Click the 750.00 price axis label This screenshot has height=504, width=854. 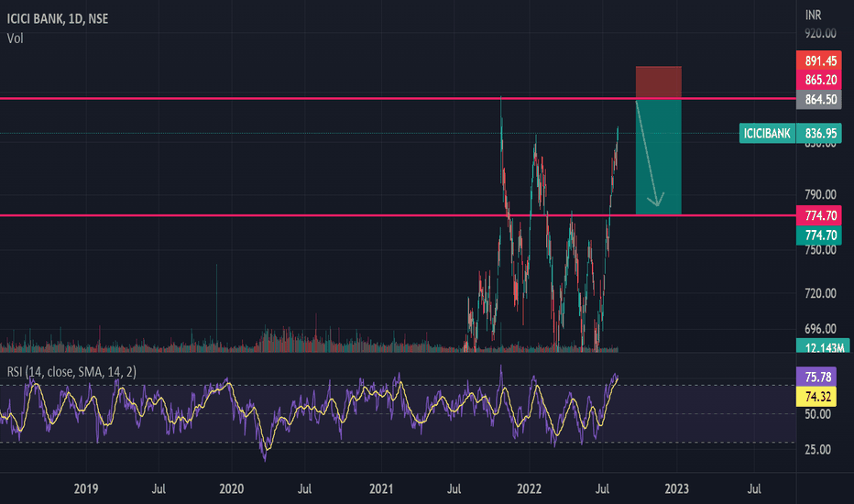coord(820,250)
